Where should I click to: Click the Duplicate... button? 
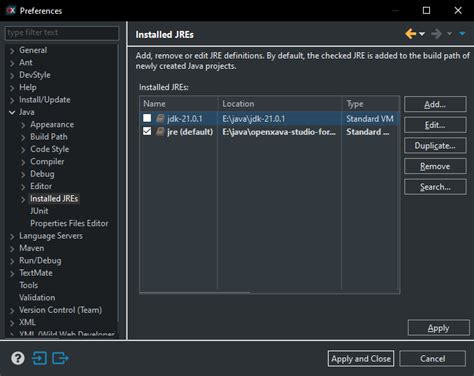[x=435, y=146]
